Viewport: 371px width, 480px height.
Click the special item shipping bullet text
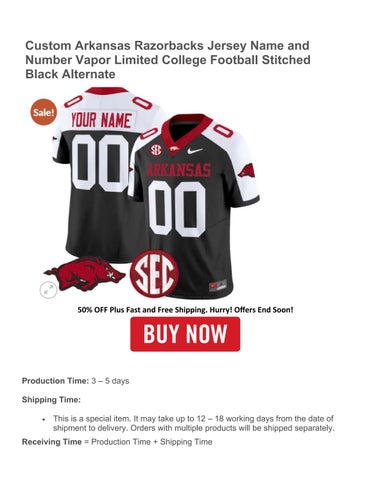193,423
